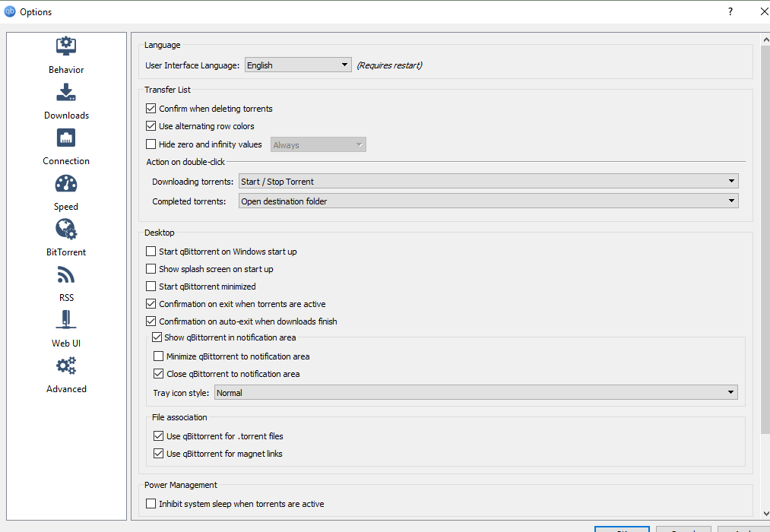The width and height of the screenshot is (770, 532).
Task: Open the Web UI plug icon
Action: [x=66, y=319]
